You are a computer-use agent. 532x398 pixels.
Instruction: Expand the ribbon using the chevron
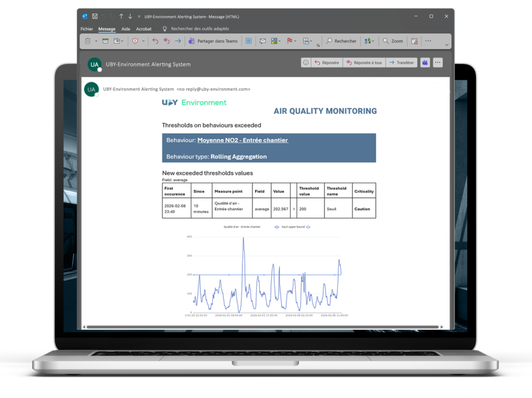447,45
